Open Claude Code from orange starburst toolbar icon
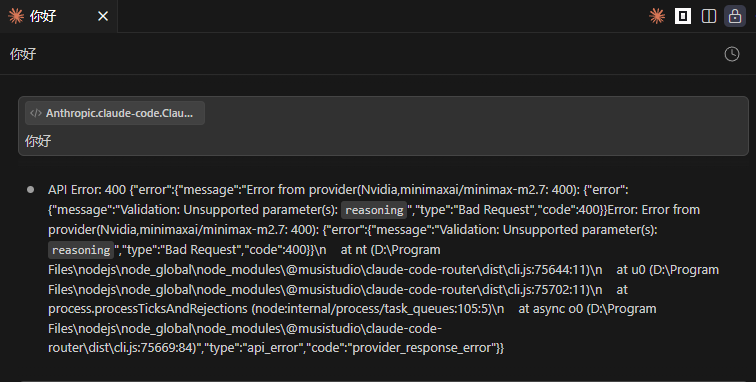 tap(657, 16)
